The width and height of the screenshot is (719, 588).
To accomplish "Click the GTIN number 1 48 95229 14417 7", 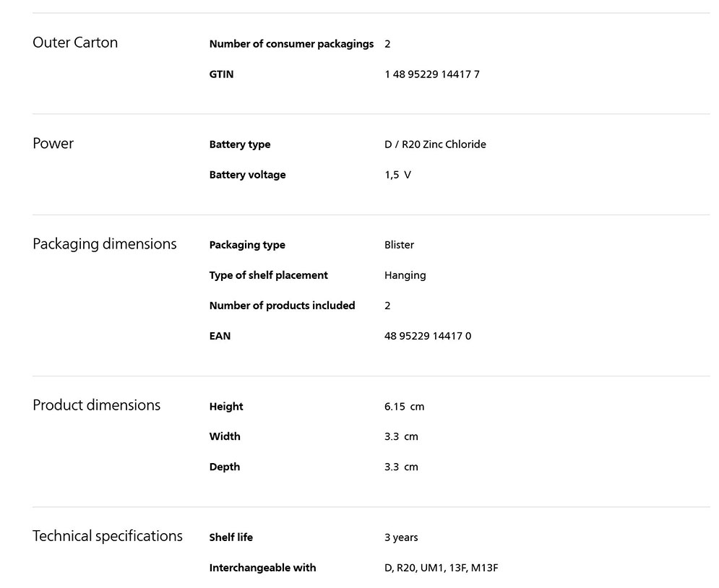I will pyautogui.click(x=431, y=74).
